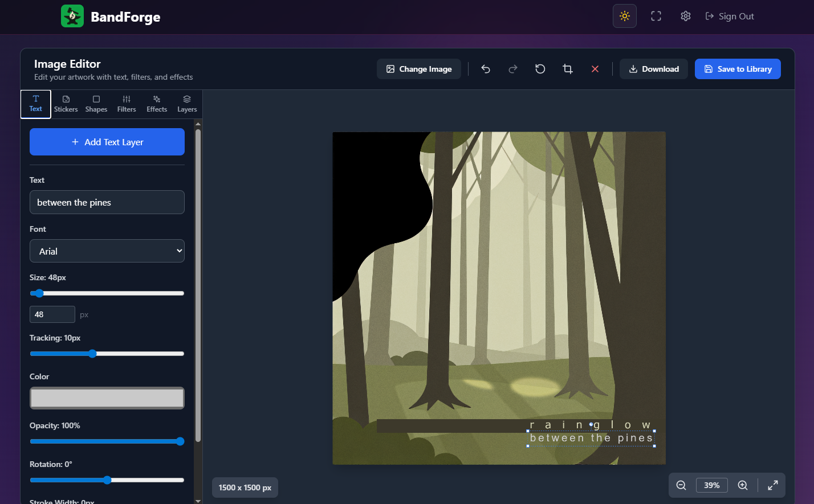The width and height of the screenshot is (814, 504).
Task: Switch to the Layers tab
Action: (187, 104)
